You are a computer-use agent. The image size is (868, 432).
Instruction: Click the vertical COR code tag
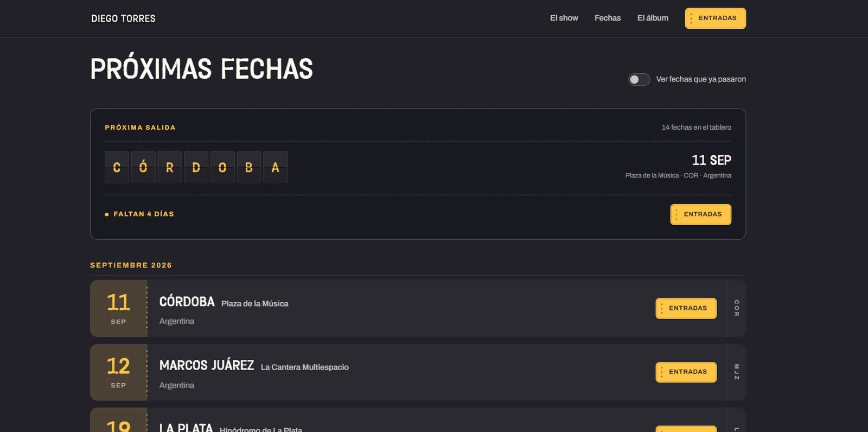pyautogui.click(x=737, y=308)
